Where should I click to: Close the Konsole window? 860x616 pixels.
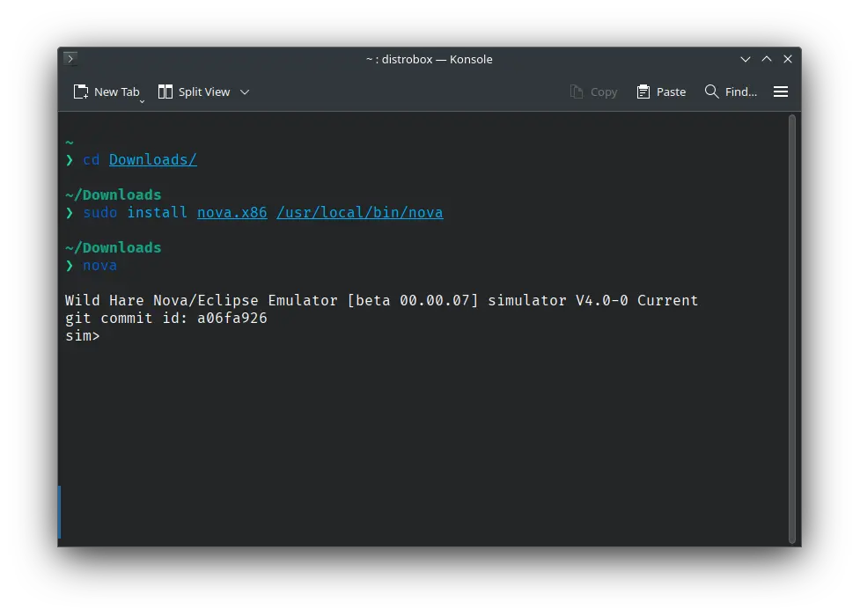pos(788,59)
